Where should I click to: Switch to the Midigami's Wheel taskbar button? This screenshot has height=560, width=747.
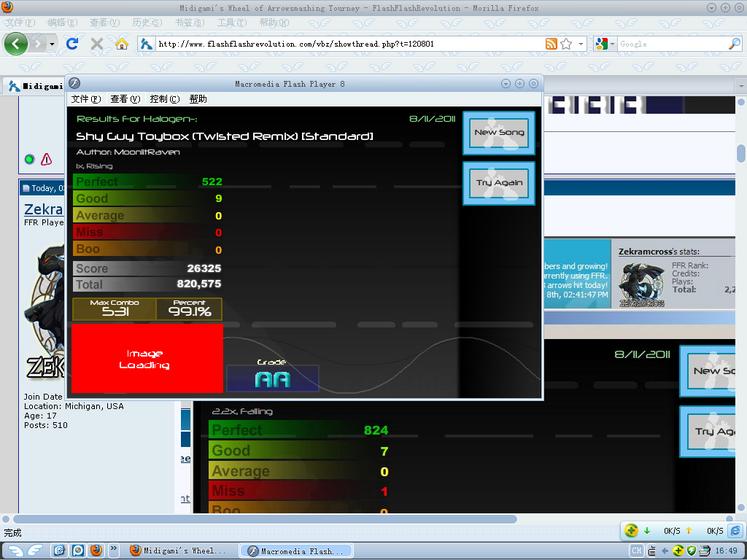(x=177, y=551)
